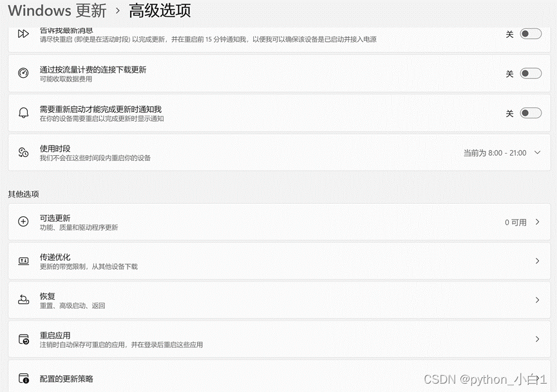Click the fast-forward icon beside 告诉我最新消息
This screenshot has height=392, width=557.
coord(23,33)
